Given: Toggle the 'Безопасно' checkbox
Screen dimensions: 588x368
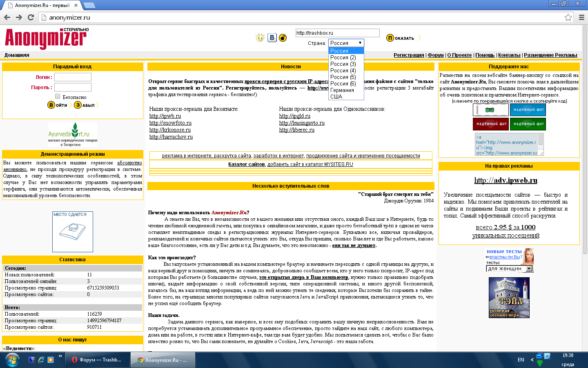Looking at the screenshot, I should [x=58, y=96].
